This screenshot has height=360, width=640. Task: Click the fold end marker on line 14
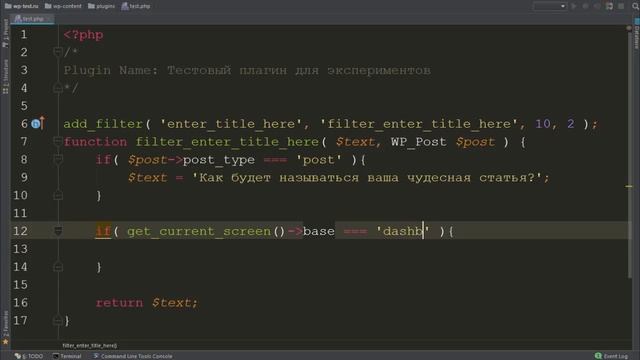(x=58, y=267)
